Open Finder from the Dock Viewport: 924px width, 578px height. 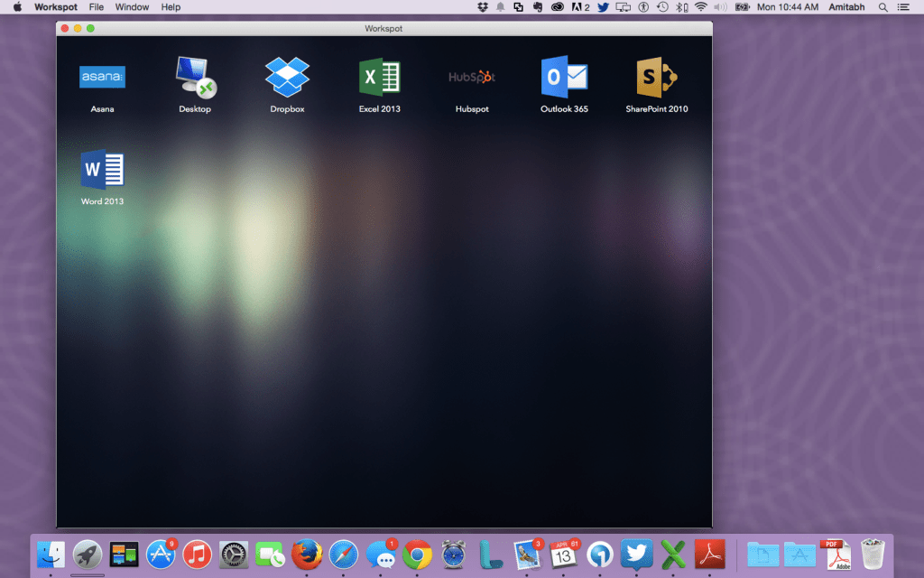pyautogui.click(x=51, y=555)
